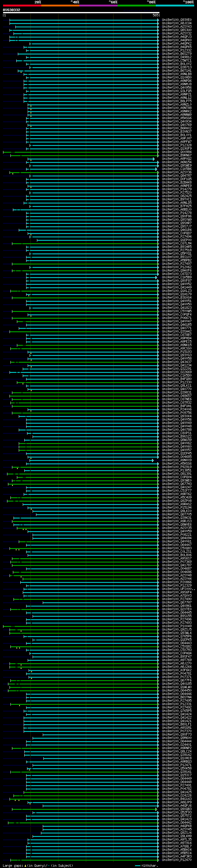Viewport: 197px width, 868px height.
Task: Select the alignment label UniRef100_A4QPK0
Action: [x=177, y=40]
